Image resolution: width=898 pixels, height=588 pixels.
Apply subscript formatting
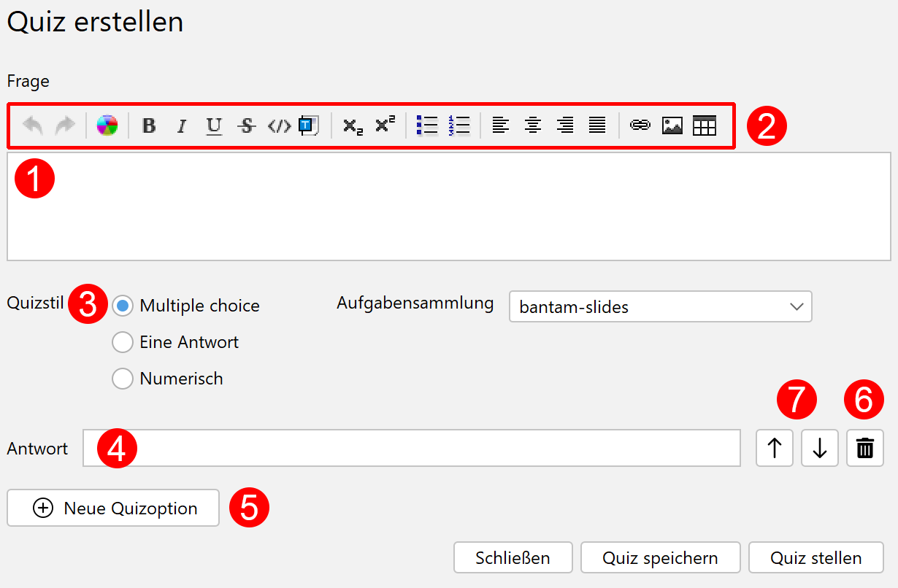(352, 125)
